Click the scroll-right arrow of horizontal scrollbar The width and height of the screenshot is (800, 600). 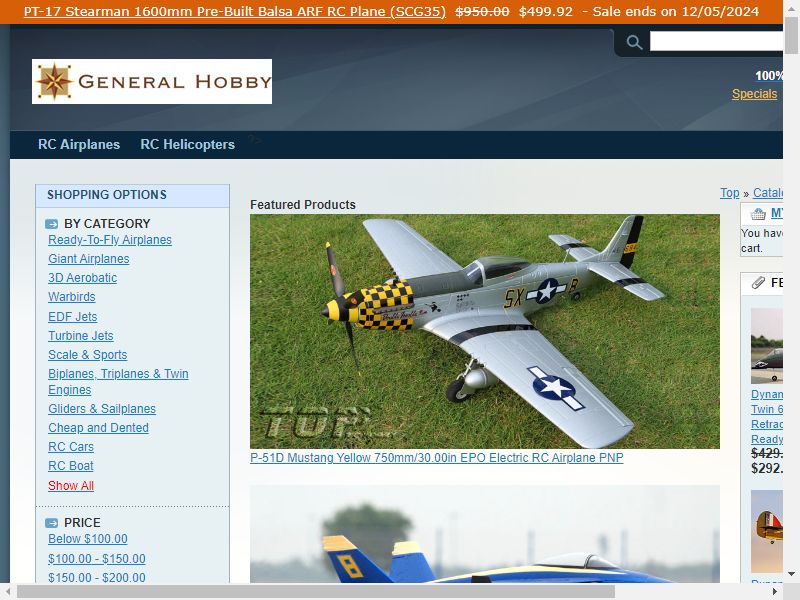(775, 592)
